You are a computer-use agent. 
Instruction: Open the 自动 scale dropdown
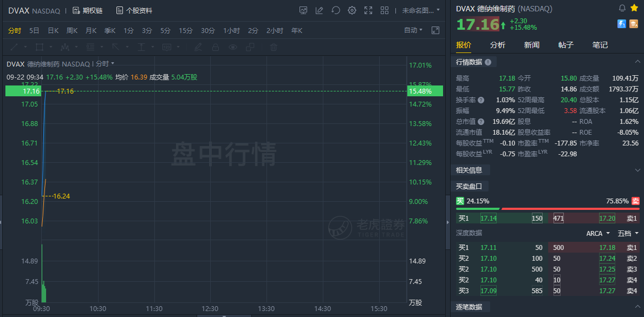pyautogui.click(x=413, y=30)
